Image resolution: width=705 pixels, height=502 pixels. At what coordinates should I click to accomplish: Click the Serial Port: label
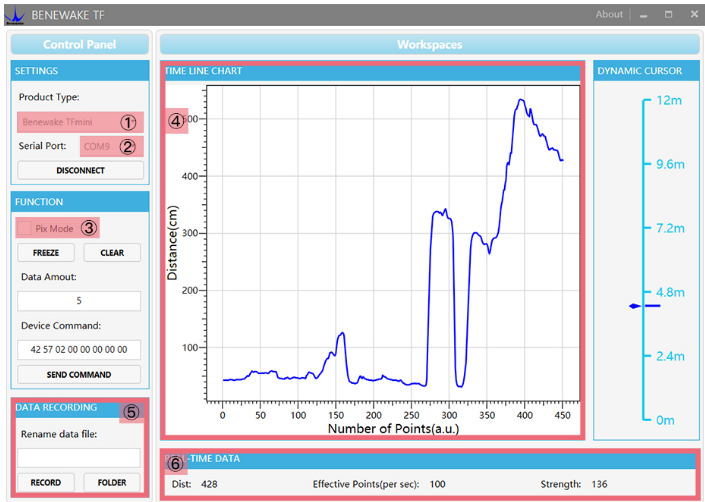(x=42, y=146)
